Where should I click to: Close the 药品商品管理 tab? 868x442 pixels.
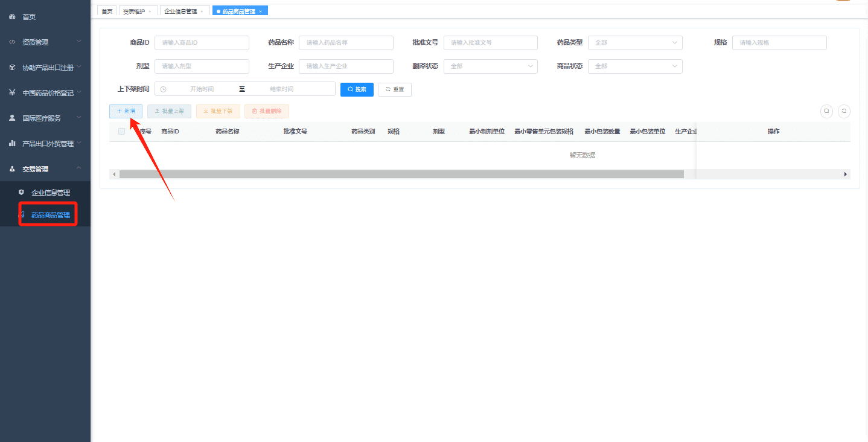click(x=260, y=11)
